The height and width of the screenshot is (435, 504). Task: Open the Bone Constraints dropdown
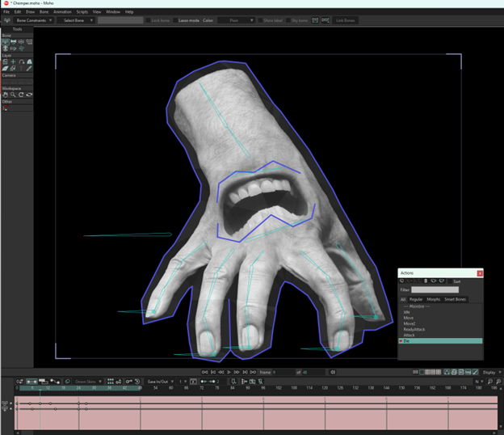34,20
